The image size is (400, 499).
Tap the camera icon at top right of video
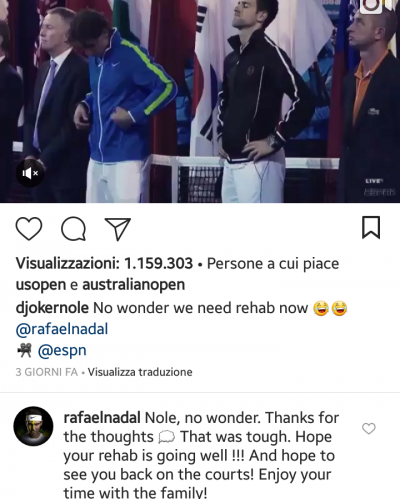(x=371, y=6)
